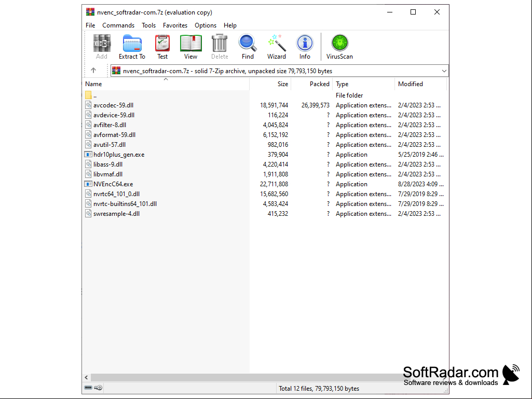Open the Extract To tool
Image resolution: width=532 pixels, height=399 pixels.
[x=132, y=47]
